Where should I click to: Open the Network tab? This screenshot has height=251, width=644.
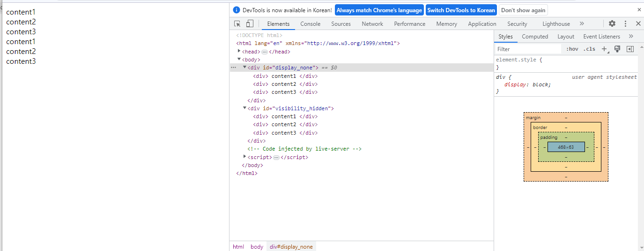[x=372, y=24]
